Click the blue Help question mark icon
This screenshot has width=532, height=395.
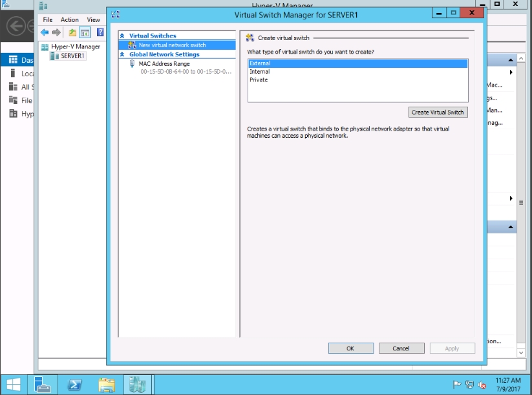point(100,32)
